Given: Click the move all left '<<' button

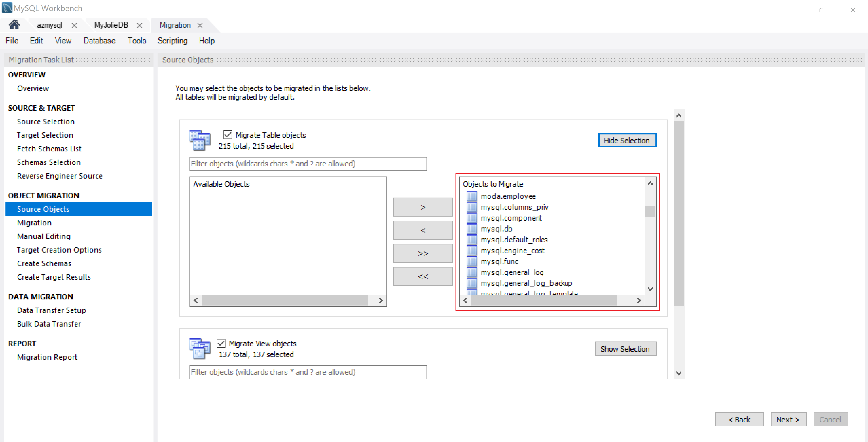Looking at the screenshot, I should pyautogui.click(x=423, y=276).
